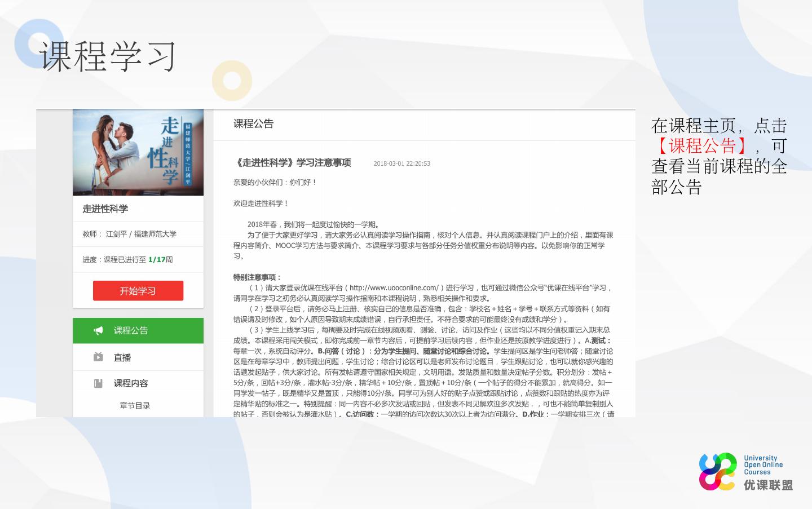Click the red 【课程公告】 text in the side note
Image resolution: width=812 pixels, height=509 pixels.
703,146
